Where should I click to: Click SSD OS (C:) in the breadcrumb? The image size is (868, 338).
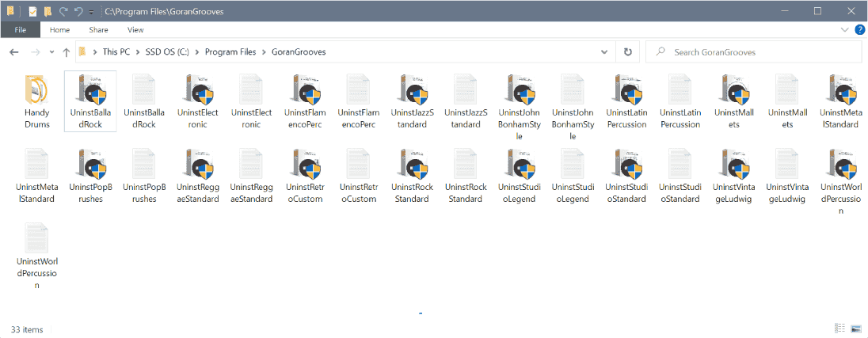click(x=167, y=52)
